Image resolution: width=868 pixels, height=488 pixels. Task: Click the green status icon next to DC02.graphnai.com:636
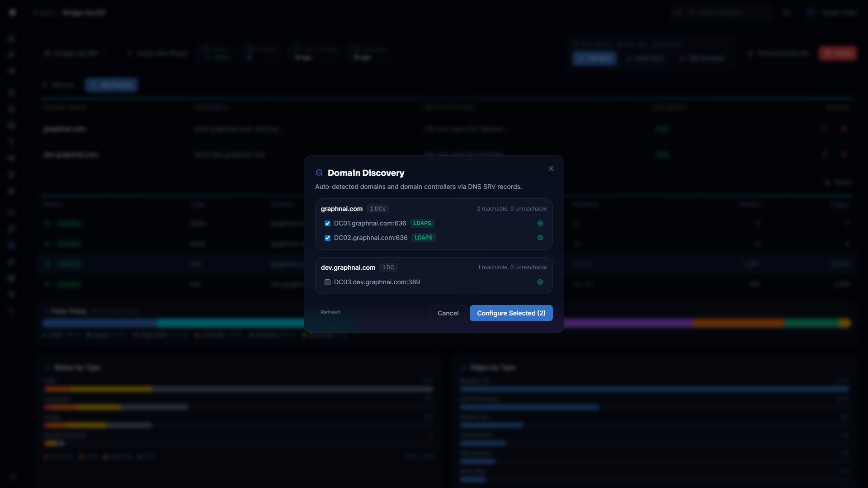pos(540,237)
